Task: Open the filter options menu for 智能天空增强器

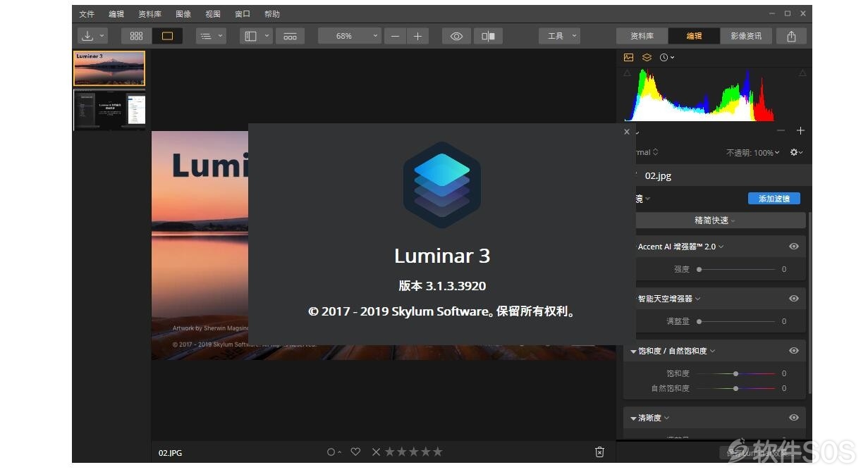Action: pos(698,299)
